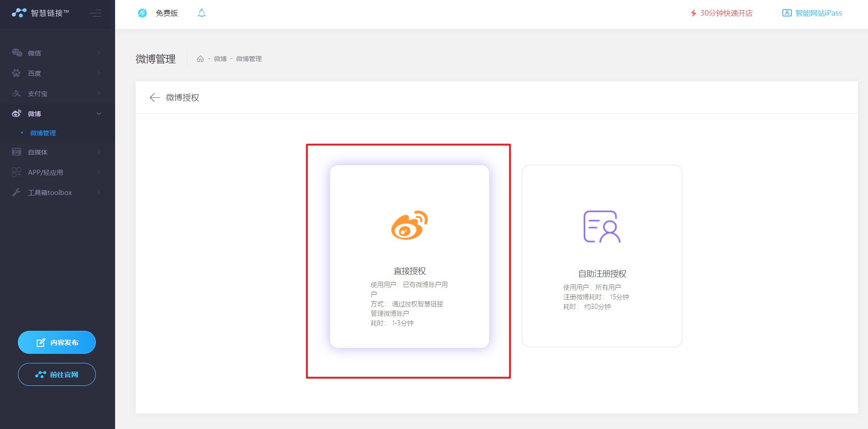Open the 支付宝 sidebar menu
Viewport: 868px width, 429px height.
[x=57, y=93]
